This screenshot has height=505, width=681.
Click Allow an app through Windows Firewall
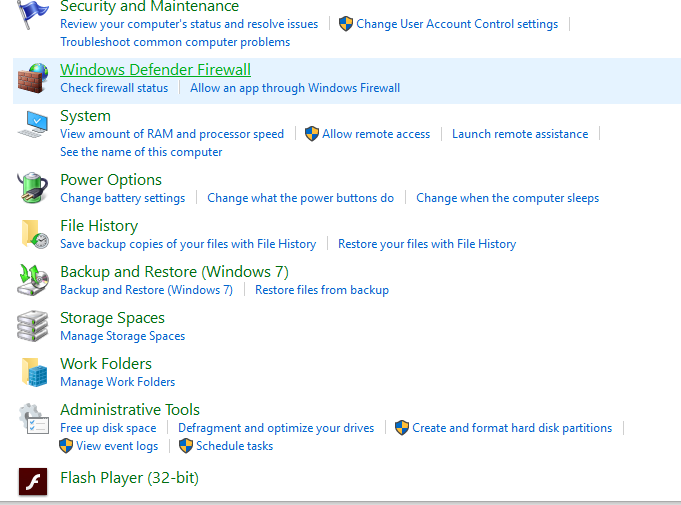click(x=295, y=88)
